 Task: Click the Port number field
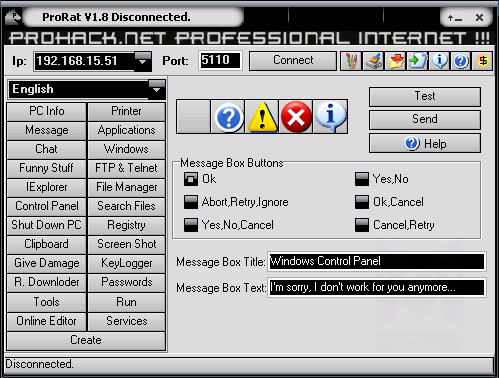tap(220, 61)
